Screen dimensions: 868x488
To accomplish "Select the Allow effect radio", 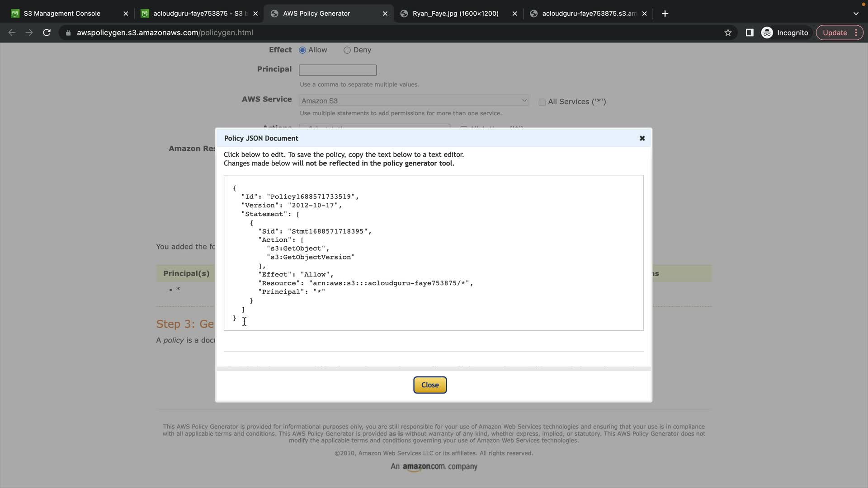I will [302, 50].
